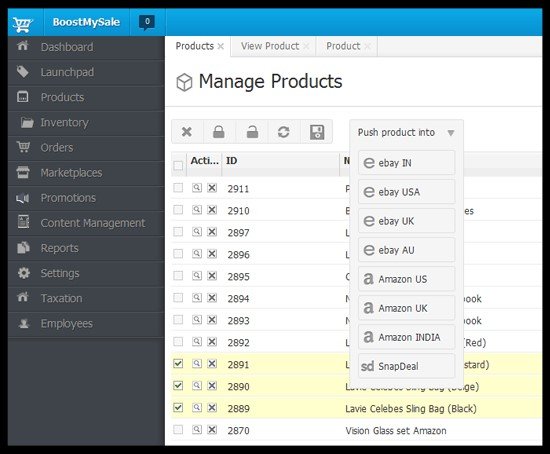Open the notification bubble showing 0
The height and width of the screenshot is (454, 550).
click(147, 22)
